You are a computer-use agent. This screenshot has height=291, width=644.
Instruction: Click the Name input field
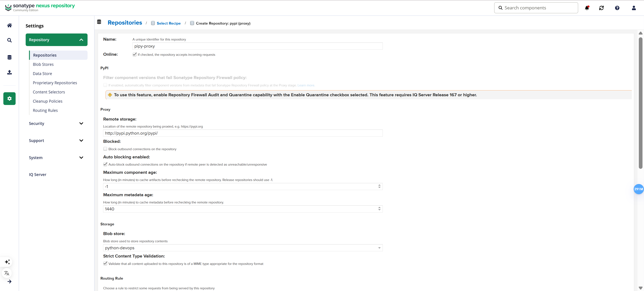257,46
